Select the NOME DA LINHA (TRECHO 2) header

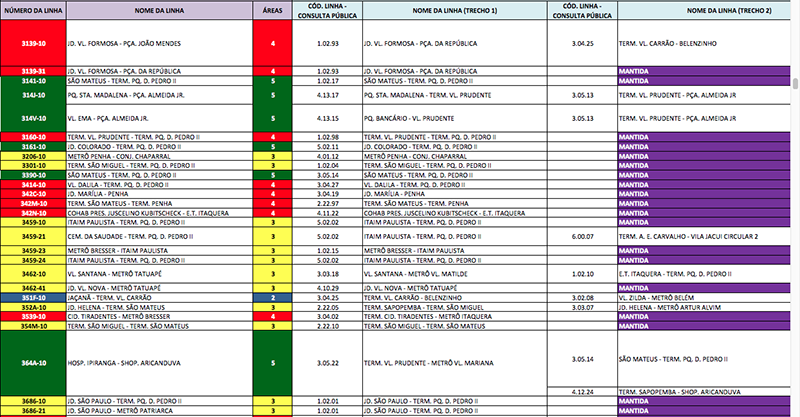(704, 10)
